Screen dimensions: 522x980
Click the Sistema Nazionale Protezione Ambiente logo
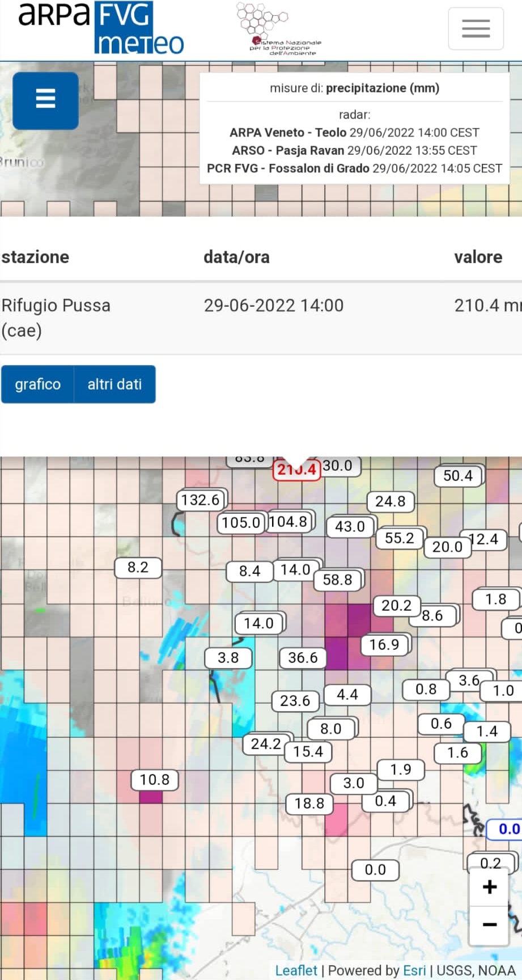[278, 28]
